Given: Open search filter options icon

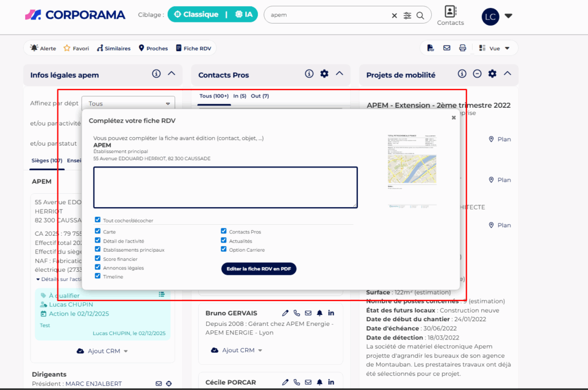Looking at the screenshot, I should pos(408,15).
